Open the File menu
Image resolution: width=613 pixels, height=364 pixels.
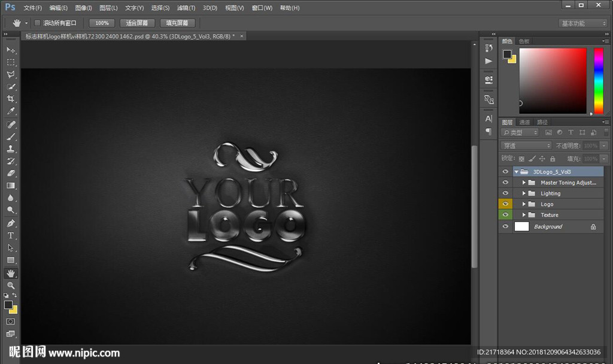click(32, 8)
